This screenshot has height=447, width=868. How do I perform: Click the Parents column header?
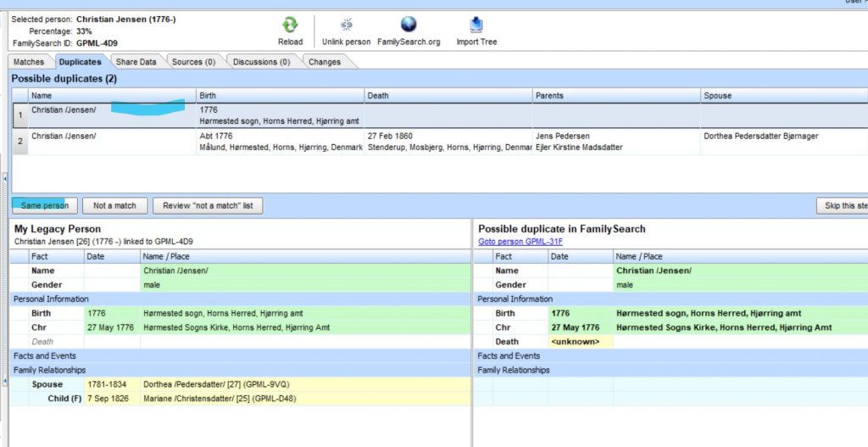(617, 95)
